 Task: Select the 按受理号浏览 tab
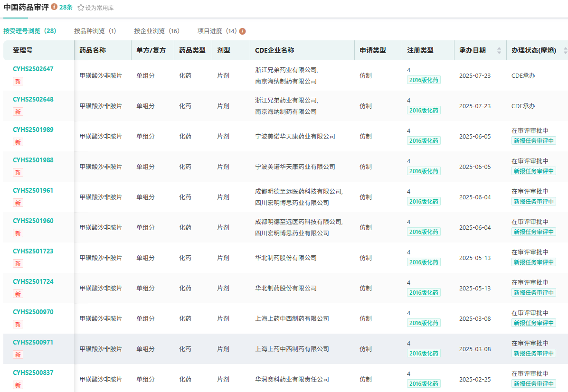[30, 31]
